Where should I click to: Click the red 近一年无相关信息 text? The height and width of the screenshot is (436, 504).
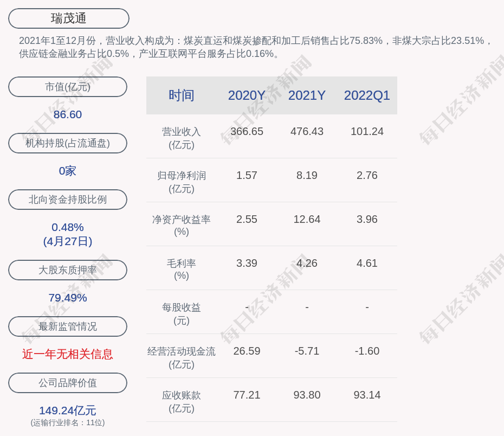68,354
